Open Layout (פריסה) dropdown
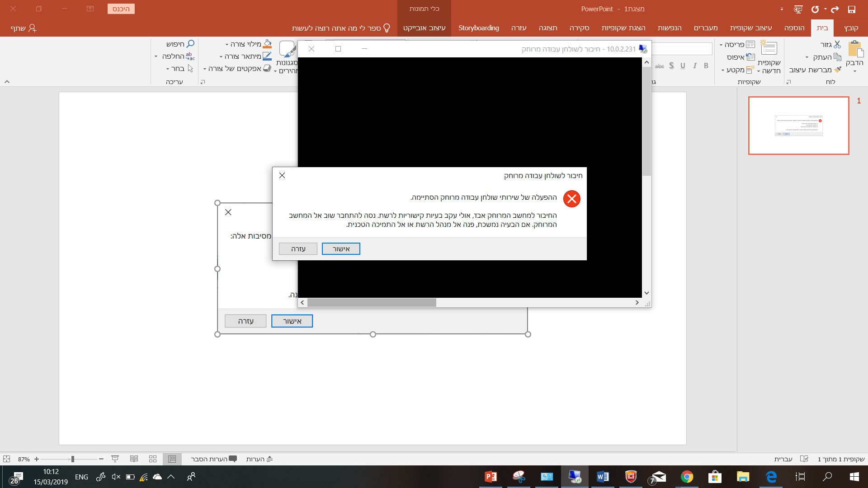The height and width of the screenshot is (488, 868). point(737,44)
